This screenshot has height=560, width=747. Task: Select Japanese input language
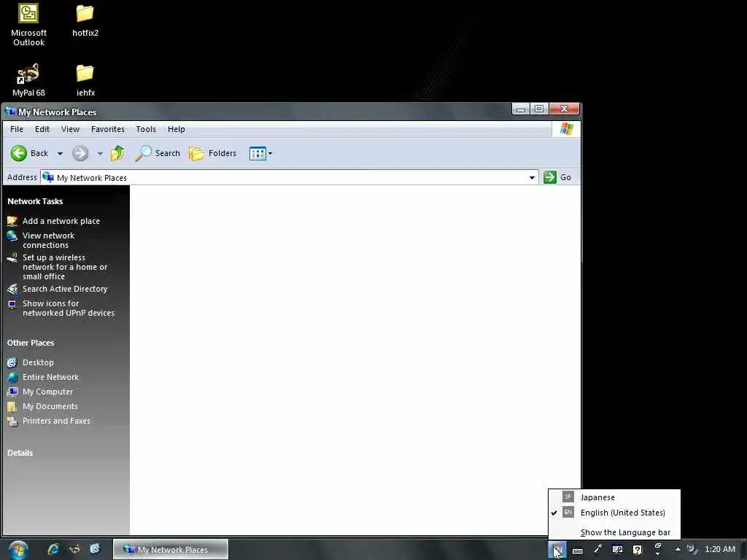[x=614, y=497]
